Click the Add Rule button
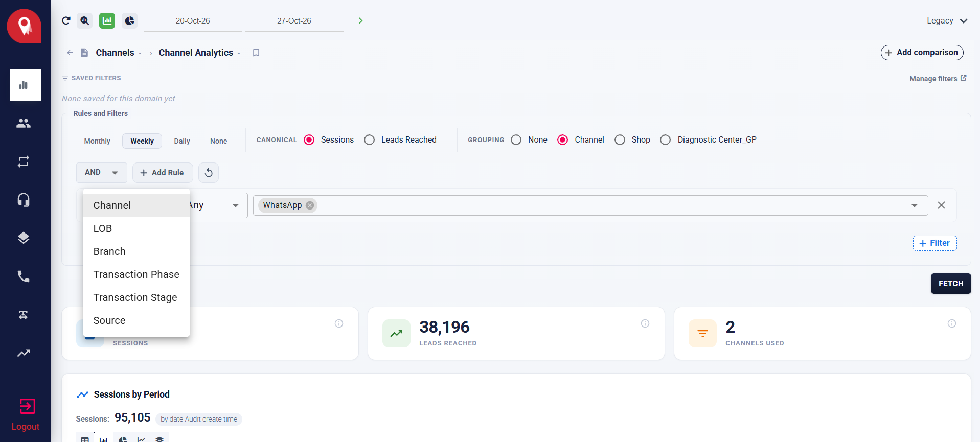The width and height of the screenshot is (980, 442). [163, 173]
